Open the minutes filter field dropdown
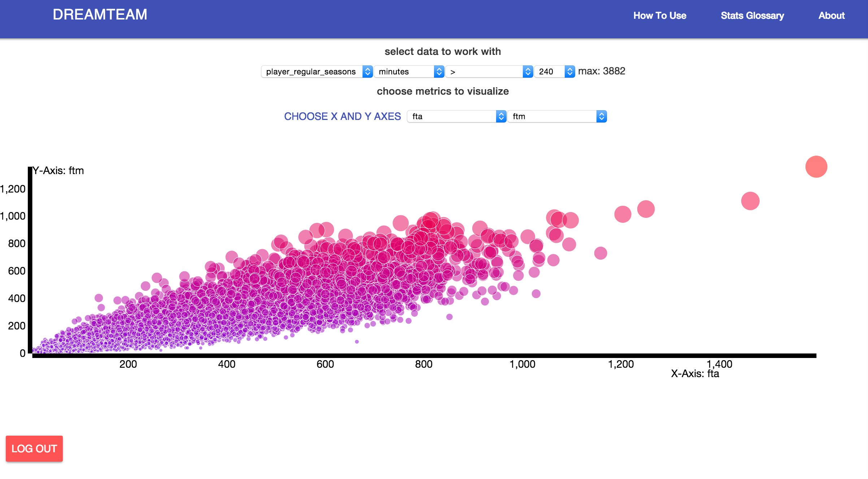This screenshot has height=479, width=868. click(x=404, y=72)
